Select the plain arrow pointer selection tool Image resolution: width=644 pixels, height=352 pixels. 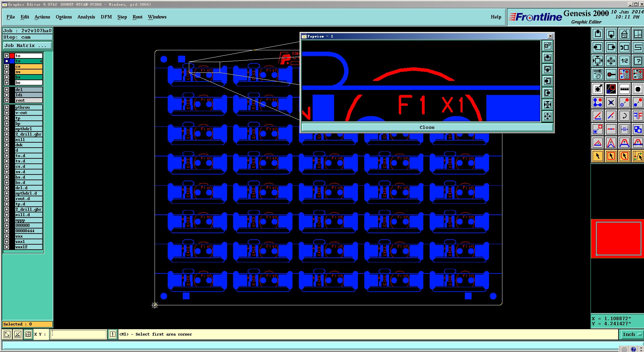tap(598, 156)
